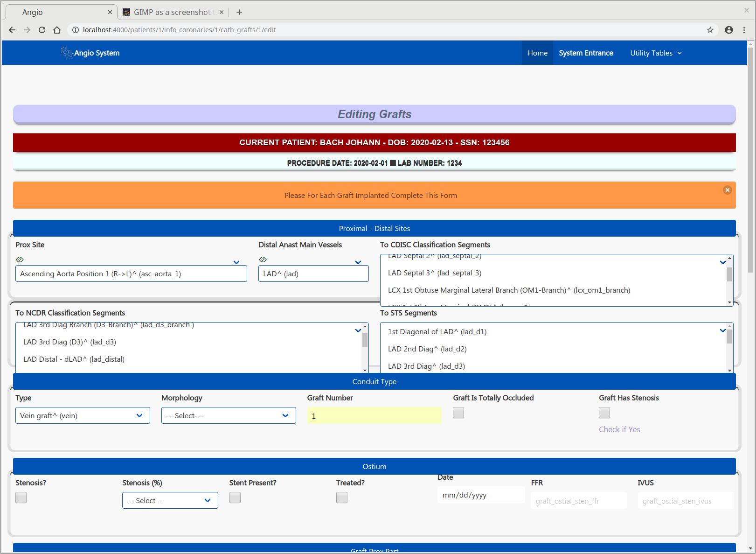Image resolution: width=756 pixels, height=554 pixels.
Task: Close the Angio browser tab
Action: (x=110, y=12)
